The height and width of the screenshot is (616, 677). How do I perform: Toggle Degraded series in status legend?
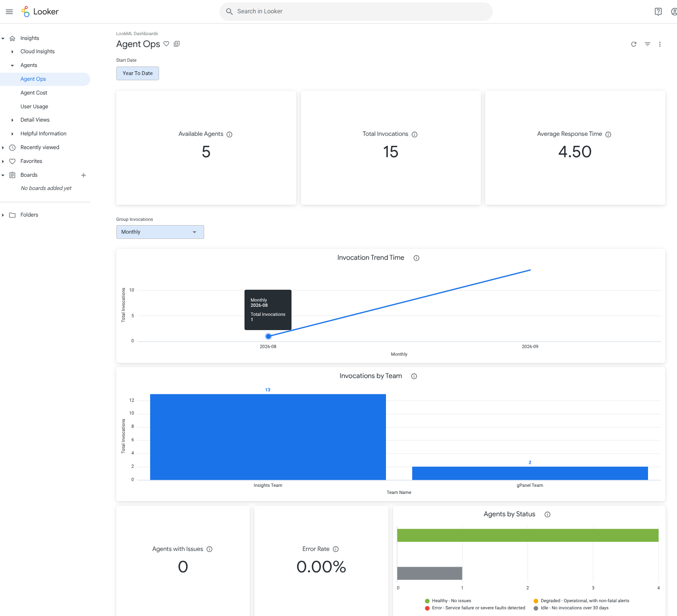pos(582,601)
